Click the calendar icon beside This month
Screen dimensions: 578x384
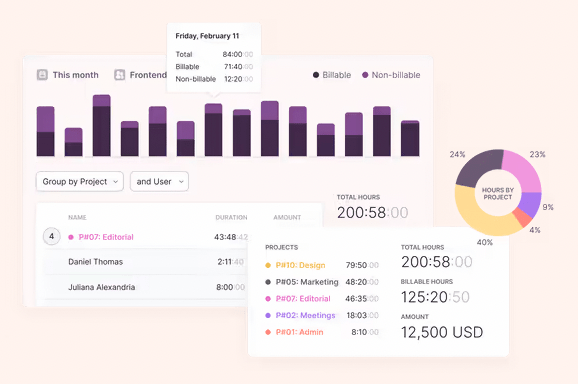pyautogui.click(x=42, y=75)
